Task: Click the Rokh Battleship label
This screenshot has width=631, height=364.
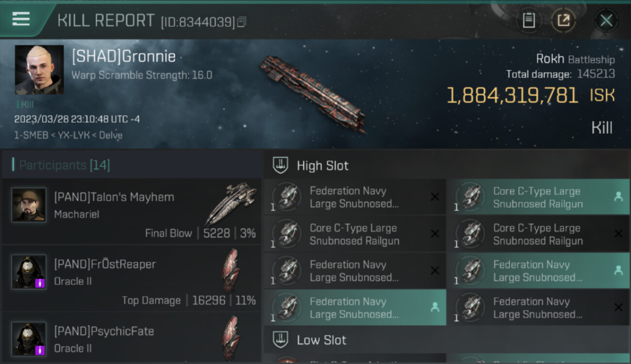Action: [575, 59]
